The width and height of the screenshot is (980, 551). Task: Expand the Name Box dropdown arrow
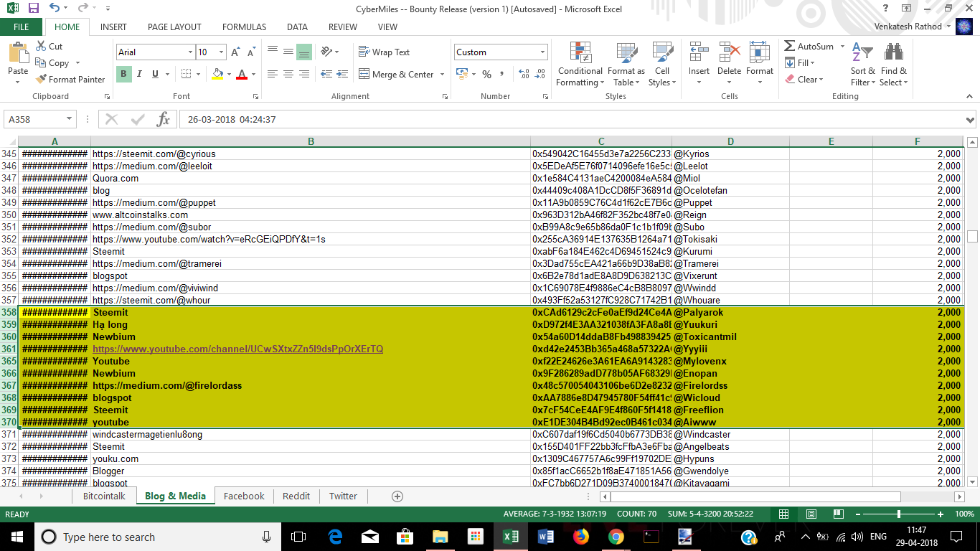tap(70, 120)
